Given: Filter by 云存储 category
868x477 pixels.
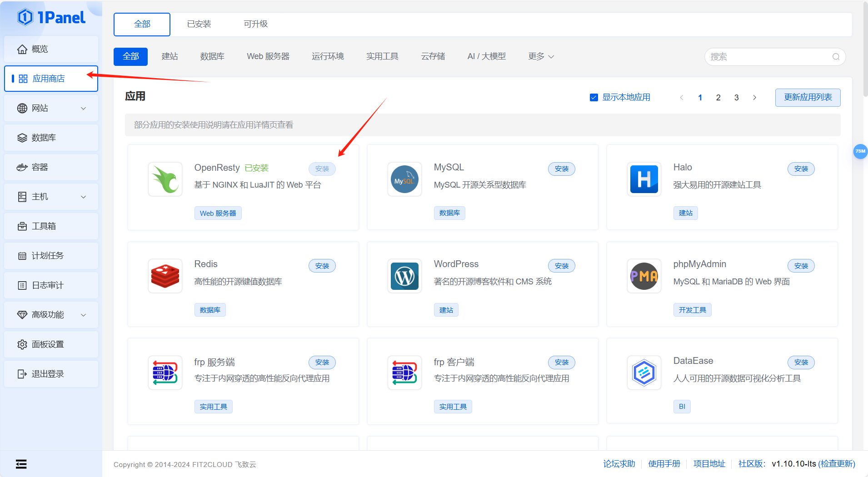Looking at the screenshot, I should click(x=433, y=56).
